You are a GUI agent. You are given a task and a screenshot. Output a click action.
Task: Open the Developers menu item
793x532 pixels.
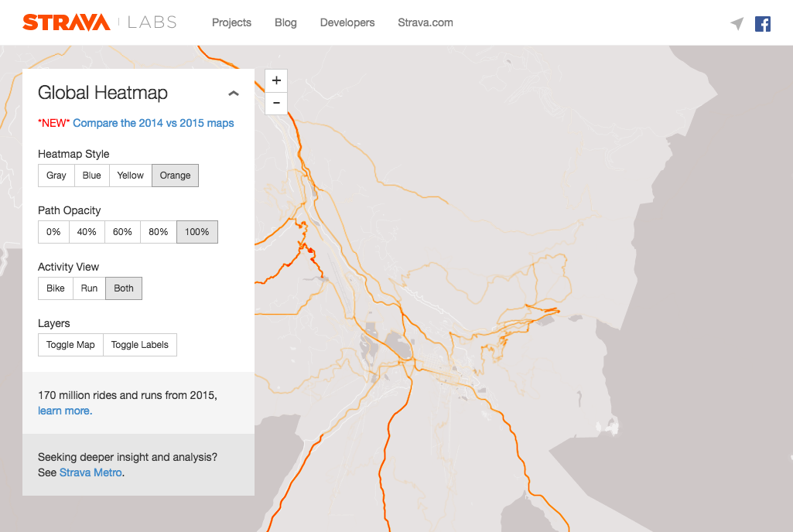pyautogui.click(x=347, y=22)
